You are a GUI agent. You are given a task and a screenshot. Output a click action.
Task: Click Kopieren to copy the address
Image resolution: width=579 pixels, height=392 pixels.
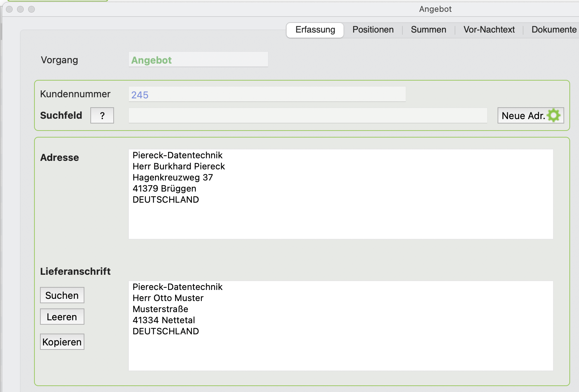(x=62, y=342)
